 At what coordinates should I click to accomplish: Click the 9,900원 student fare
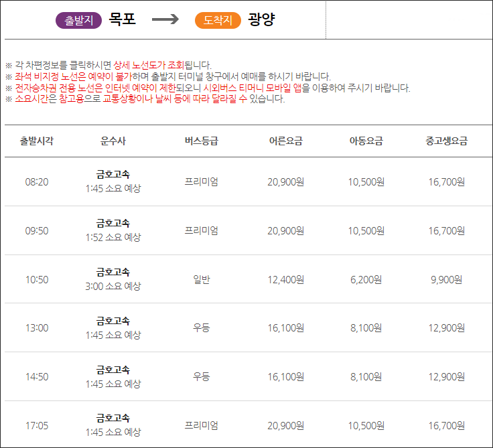[x=447, y=279]
